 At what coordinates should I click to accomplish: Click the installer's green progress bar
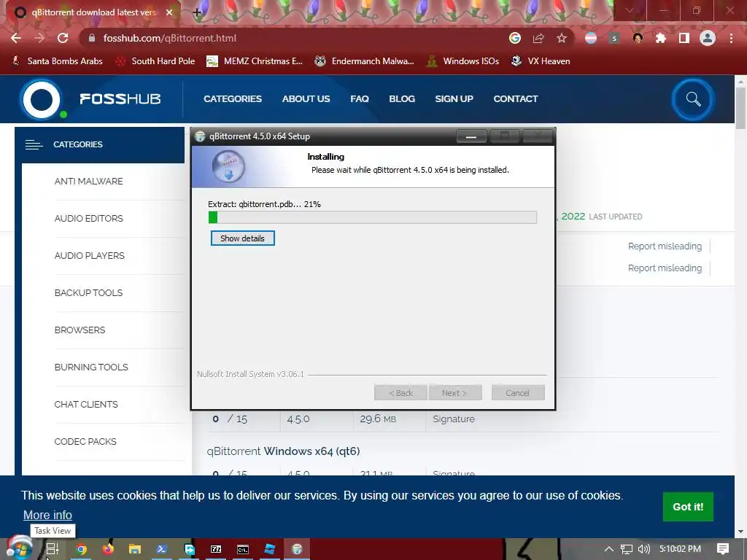click(x=373, y=217)
